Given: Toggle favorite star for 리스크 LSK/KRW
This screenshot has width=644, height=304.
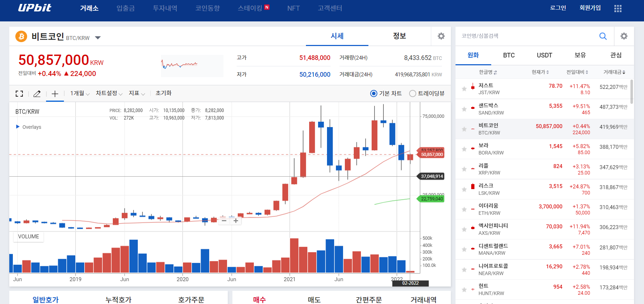Looking at the screenshot, I should 464,189.
